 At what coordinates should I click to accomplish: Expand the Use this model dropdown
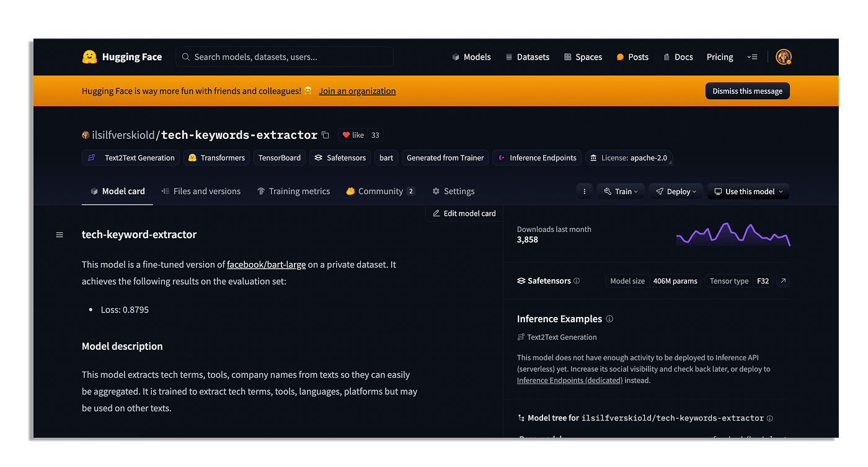(x=748, y=192)
